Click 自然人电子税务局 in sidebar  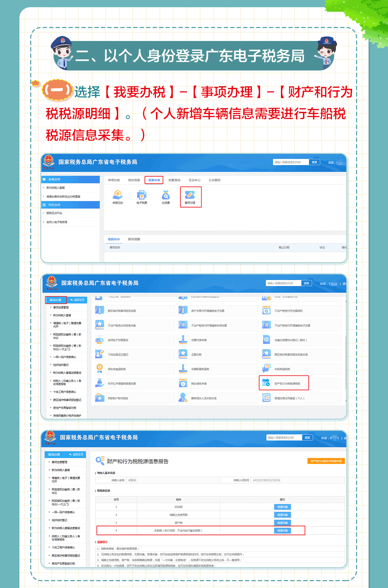click(57, 222)
